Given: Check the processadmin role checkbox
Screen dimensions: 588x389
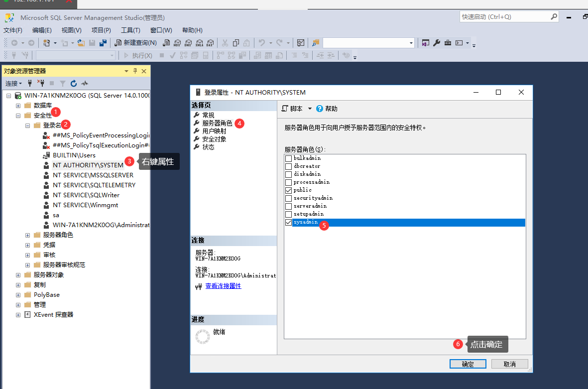Looking at the screenshot, I should tap(288, 182).
